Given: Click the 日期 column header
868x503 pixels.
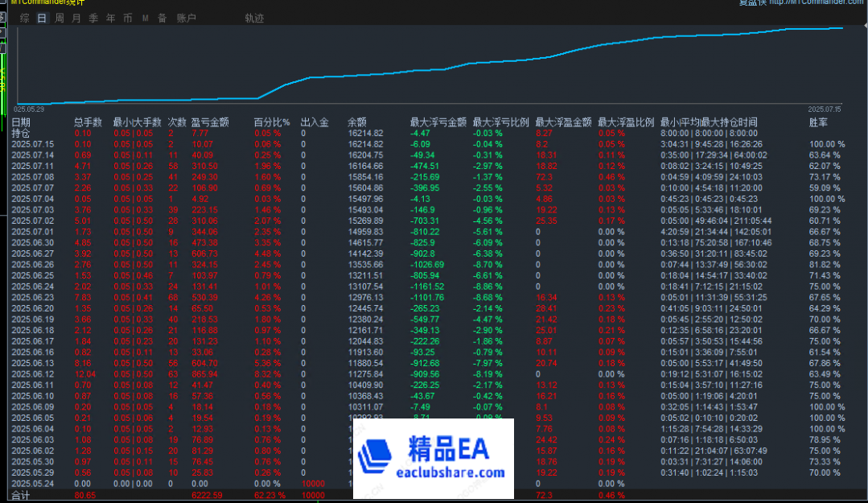Looking at the screenshot, I should pyautogui.click(x=21, y=122).
